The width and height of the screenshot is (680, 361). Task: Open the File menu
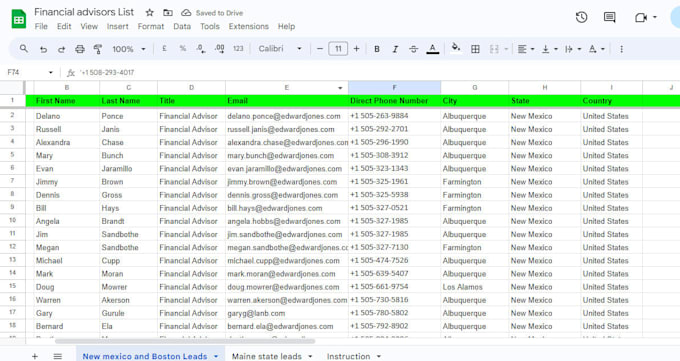point(41,26)
